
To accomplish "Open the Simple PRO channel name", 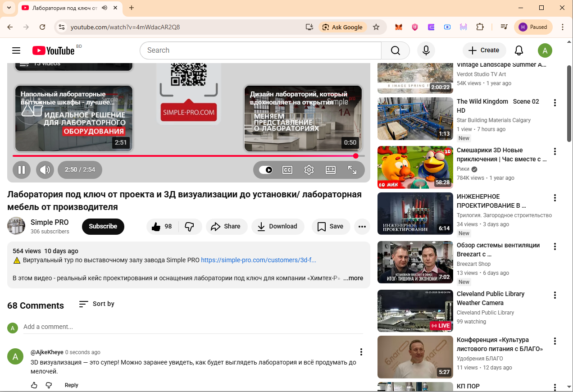I will (50, 222).
